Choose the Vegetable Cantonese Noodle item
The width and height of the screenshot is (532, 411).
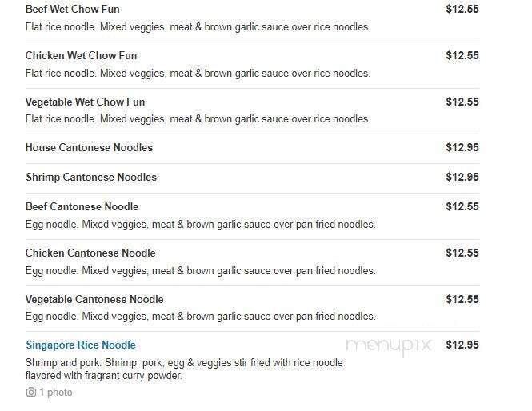(x=94, y=300)
